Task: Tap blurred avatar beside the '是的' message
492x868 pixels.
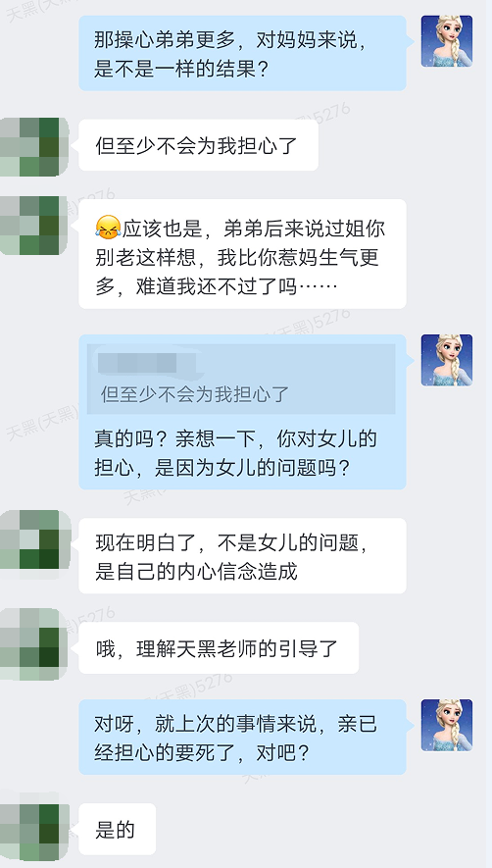Action: click(x=34, y=833)
